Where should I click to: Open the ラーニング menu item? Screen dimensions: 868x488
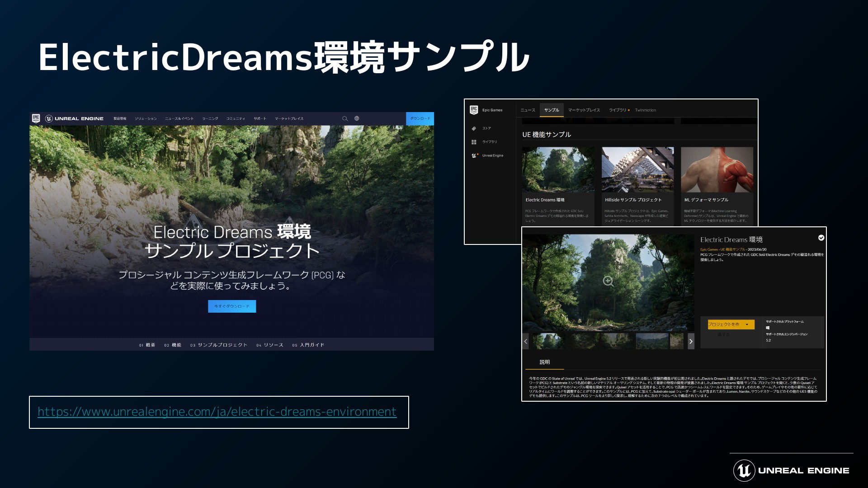point(210,118)
